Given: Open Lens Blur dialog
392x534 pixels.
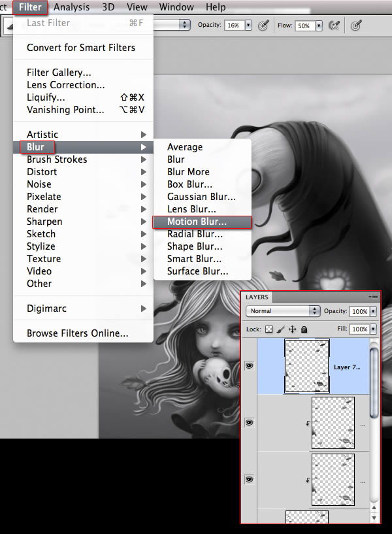Looking at the screenshot, I should [203, 209].
